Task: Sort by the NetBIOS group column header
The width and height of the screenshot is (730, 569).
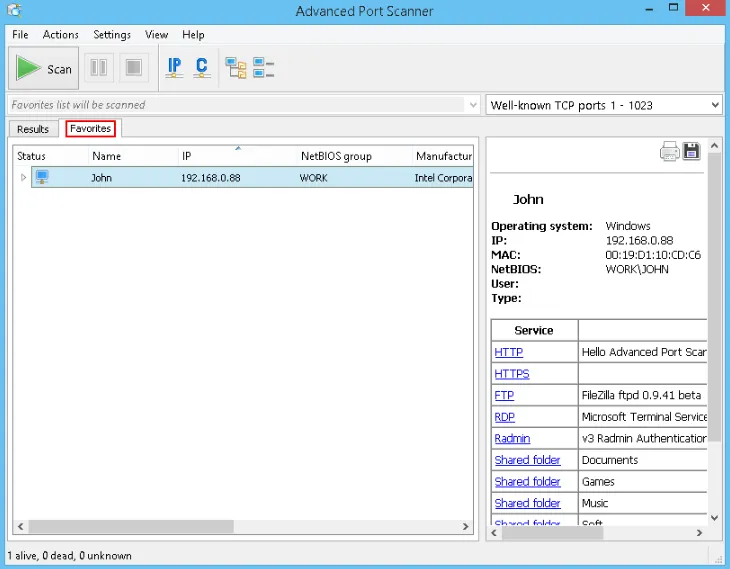Action: pos(354,156)
